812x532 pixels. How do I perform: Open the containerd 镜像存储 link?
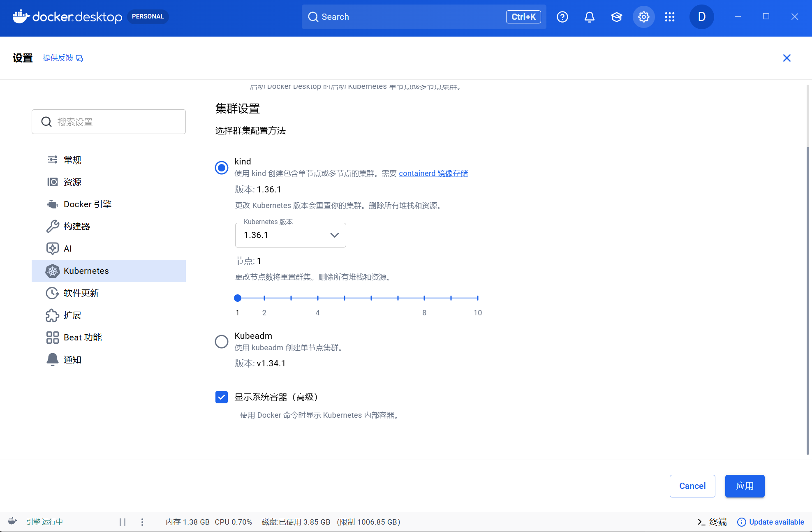pyautogui.click(x=433, y=173)
